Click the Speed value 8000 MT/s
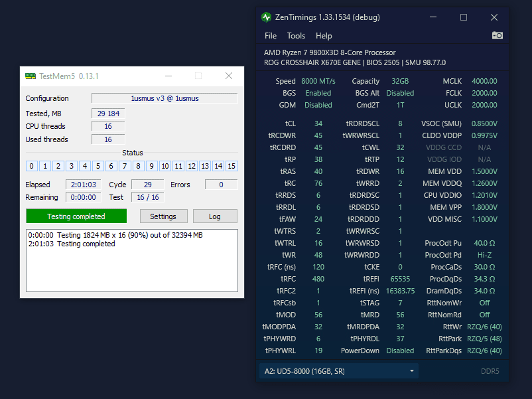The height and width of the screenshot is (399, 532). click(318, 81)
